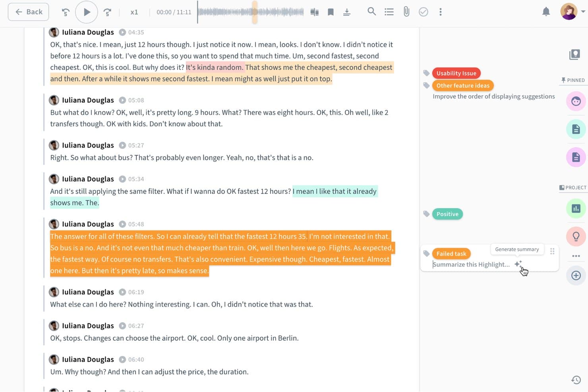Click the tag icon beside the Positive tag
The image size is (588, 392).
[x=426, y=214]
